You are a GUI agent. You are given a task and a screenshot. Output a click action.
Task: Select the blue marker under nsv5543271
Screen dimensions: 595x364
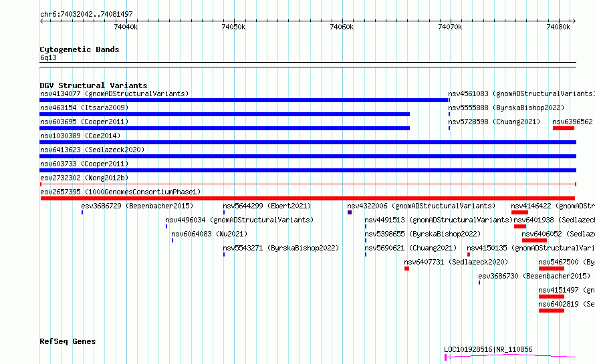(224, 254)
